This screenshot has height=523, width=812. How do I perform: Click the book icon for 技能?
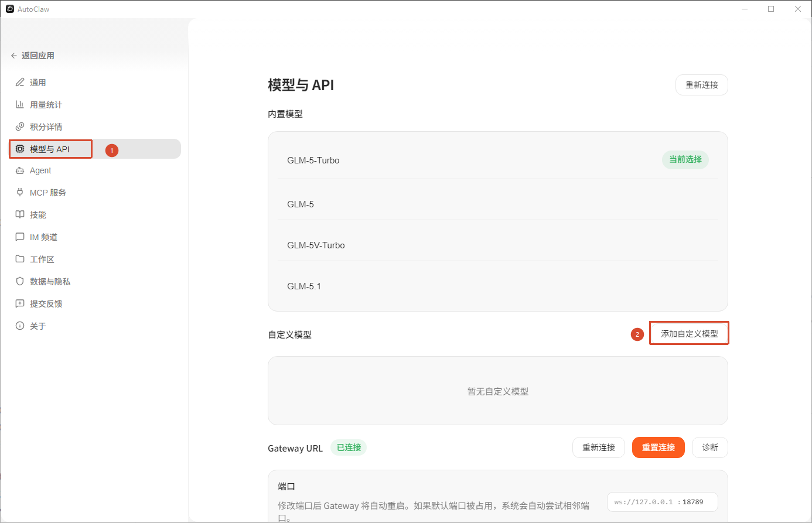pos(20,214)
